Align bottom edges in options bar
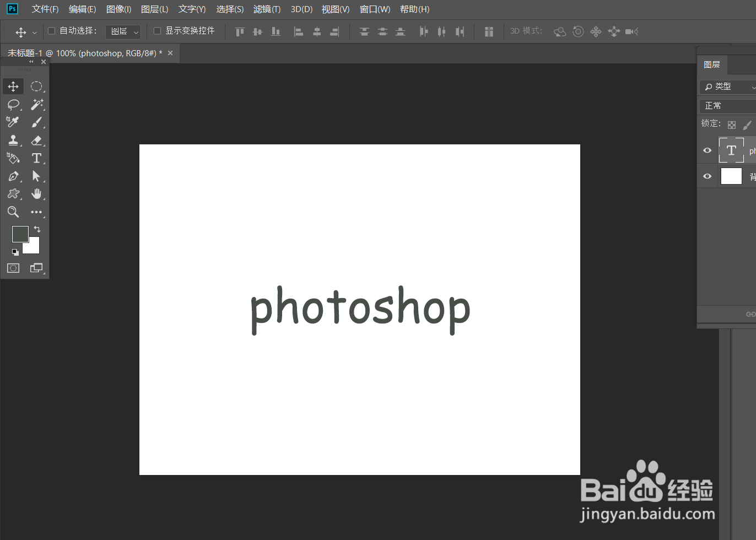Image resolution: width=756 pixels, height=540 pixels. point(276,31)
